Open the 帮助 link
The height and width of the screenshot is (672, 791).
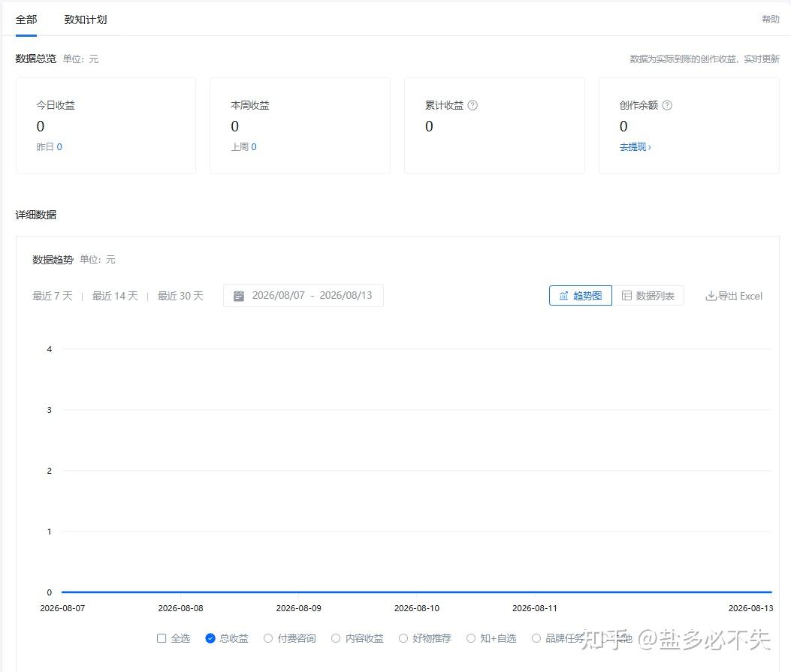[770, 20]
